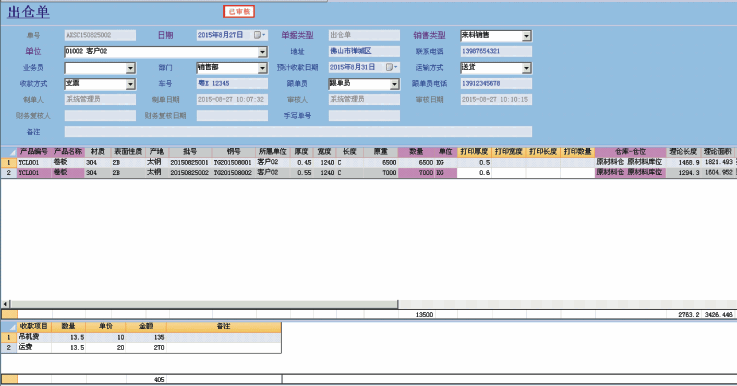Click the 单号 field AESC150825002
737x386 pixels.
coord(100,35)
